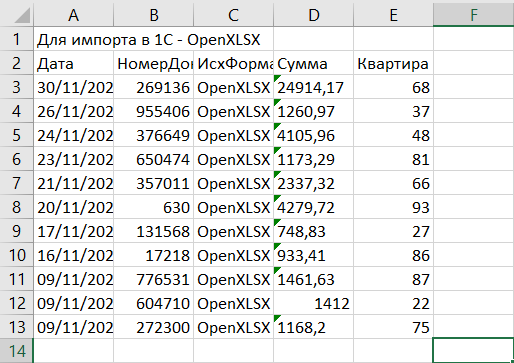Viewport: 514px width, 363px height.
Task: Select column B header
Action: 153,15
